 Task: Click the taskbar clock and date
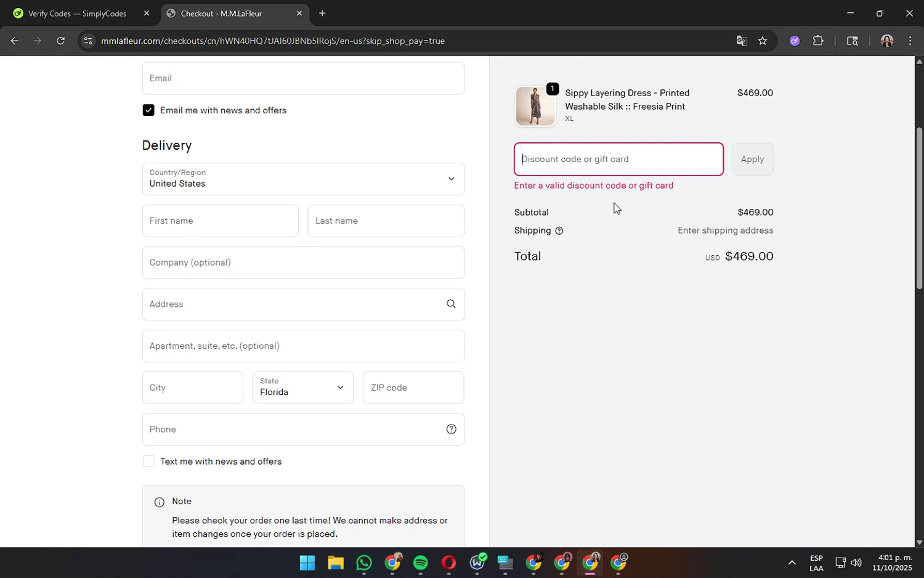pyautogui.click(x=892, y=563)
